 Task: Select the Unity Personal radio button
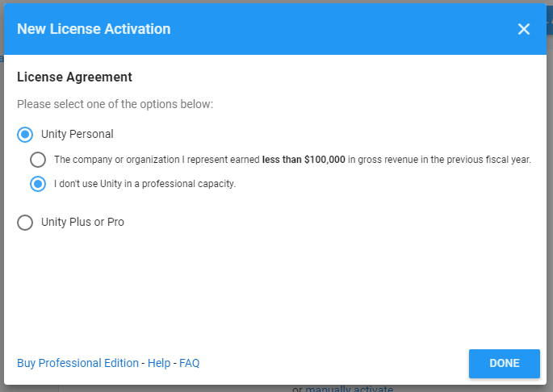pyautogui.click(x=25, y=135)
